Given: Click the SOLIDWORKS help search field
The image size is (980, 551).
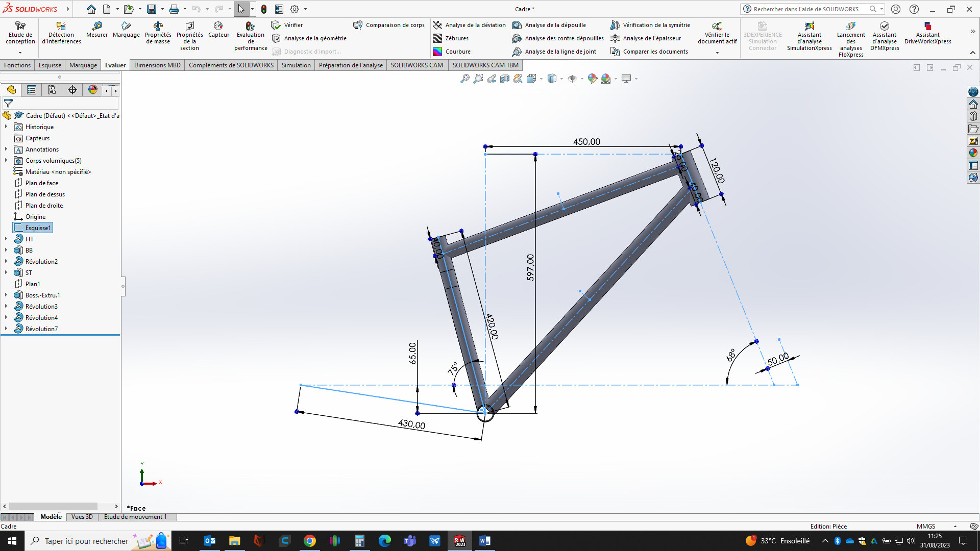Looking at the screenshot, I should pos(806,9).
